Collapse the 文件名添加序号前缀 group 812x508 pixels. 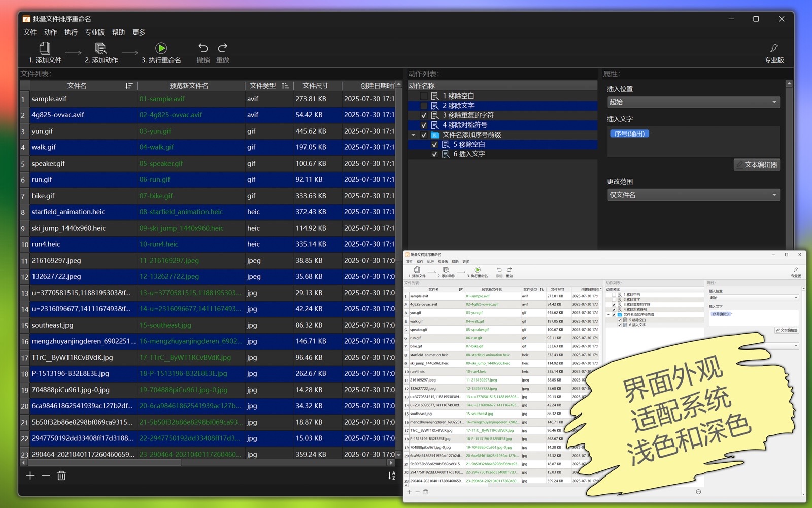click(413, 135)
